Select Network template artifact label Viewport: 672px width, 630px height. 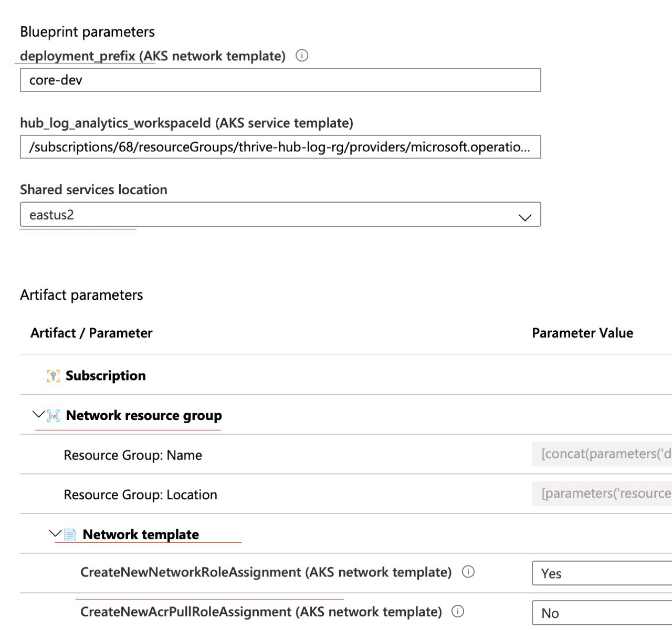[x=141, y=534]
